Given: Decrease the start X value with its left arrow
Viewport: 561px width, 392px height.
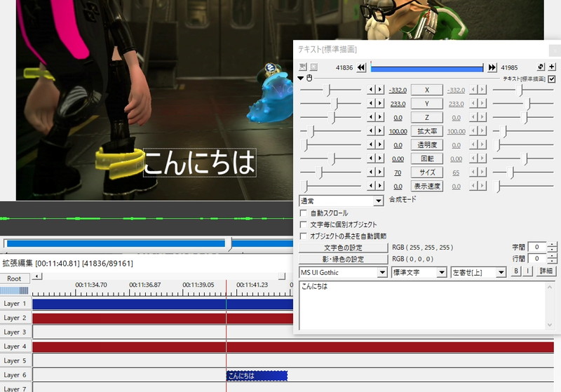Looking at the screenshot, I should (x=371, y=90).
